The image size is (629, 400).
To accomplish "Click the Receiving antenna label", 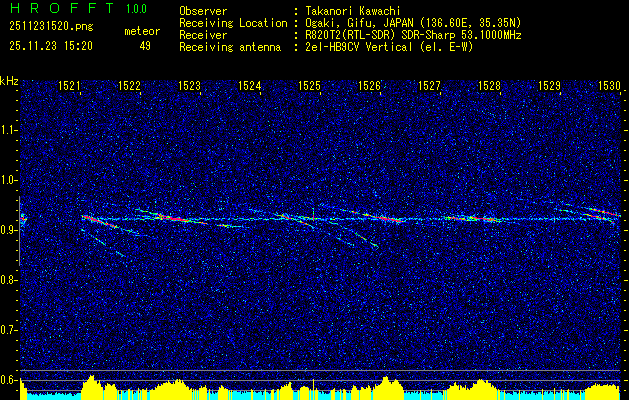I will [x=230, y=47].
